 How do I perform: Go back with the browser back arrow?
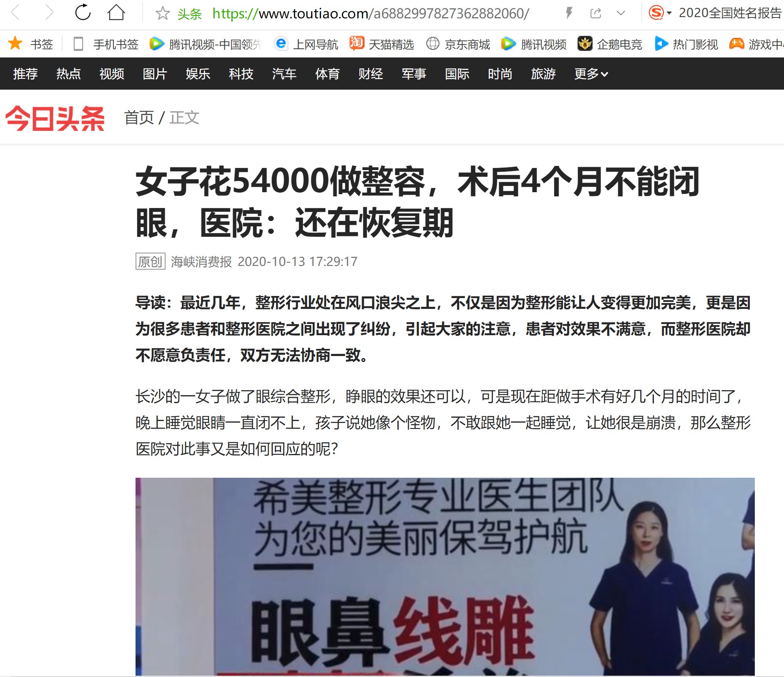(15, 13)
